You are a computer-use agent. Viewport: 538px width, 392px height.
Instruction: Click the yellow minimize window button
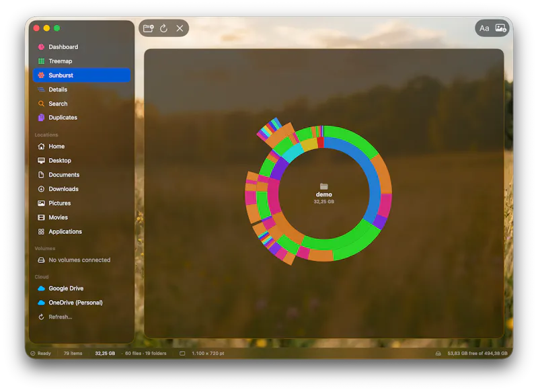point(46,28)
